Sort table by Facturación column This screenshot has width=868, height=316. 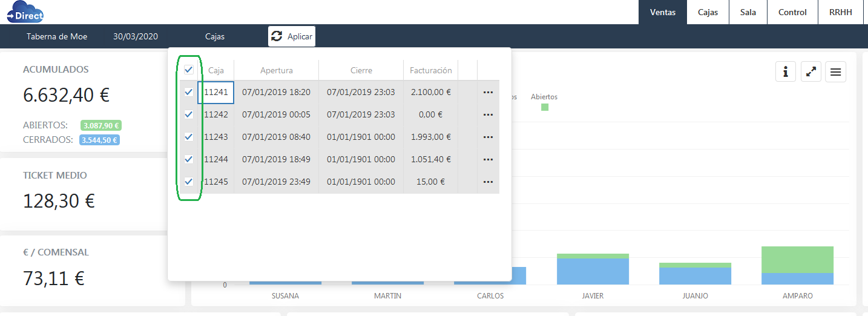[x=430, y=70]
